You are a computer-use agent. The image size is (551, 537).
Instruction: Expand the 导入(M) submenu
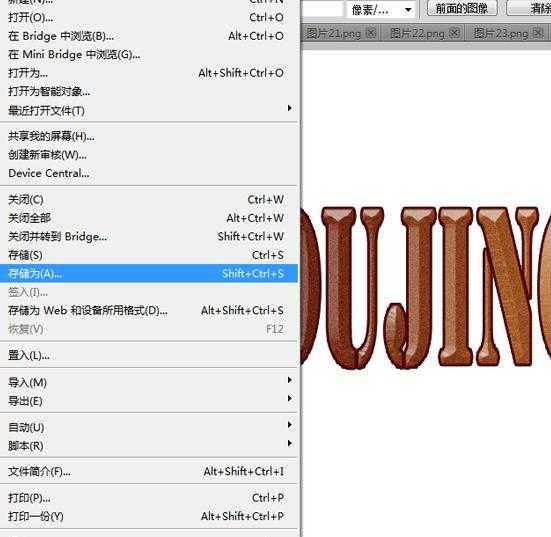pyautogui.click(x=149, y=382)
